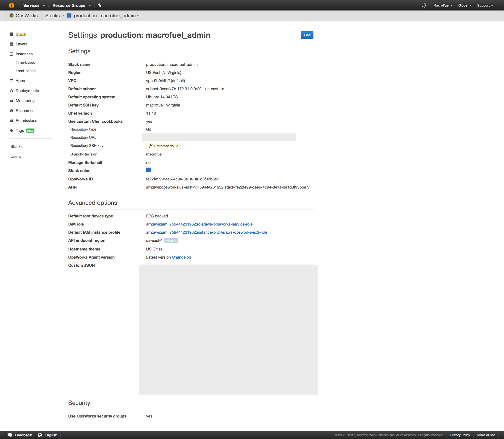Open Resources section
Viewport: 504px width, 439px height.
tap(25, 111)
